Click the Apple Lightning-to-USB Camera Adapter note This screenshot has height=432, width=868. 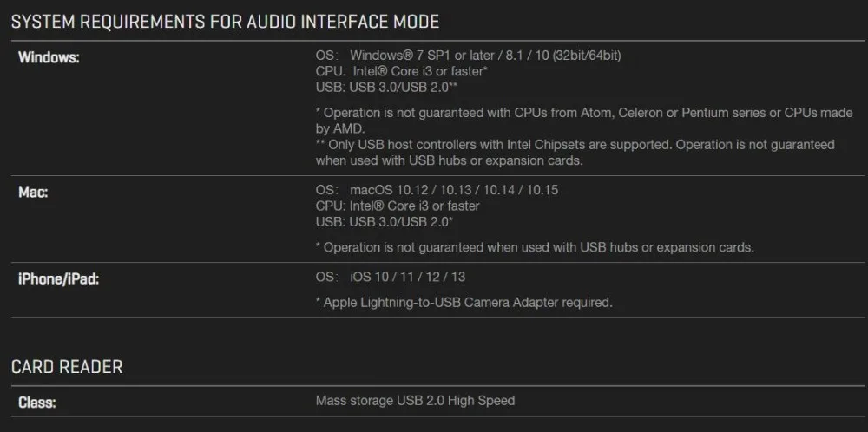click(x=464, y=303)
